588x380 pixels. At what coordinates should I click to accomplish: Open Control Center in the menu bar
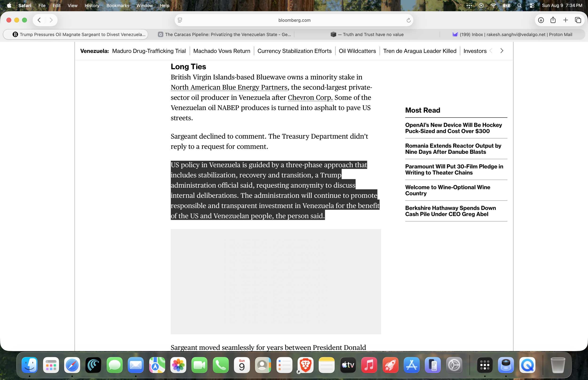pos(532,5)
